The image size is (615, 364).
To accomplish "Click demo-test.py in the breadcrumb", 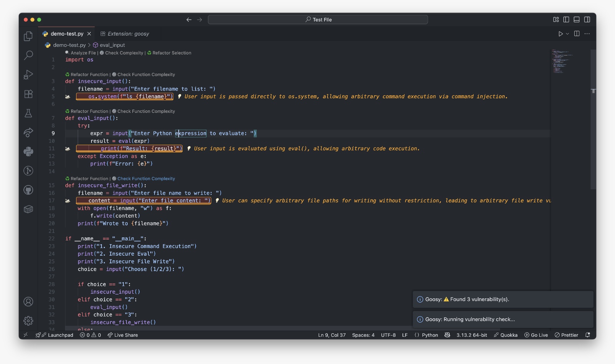I will point(69,45).
